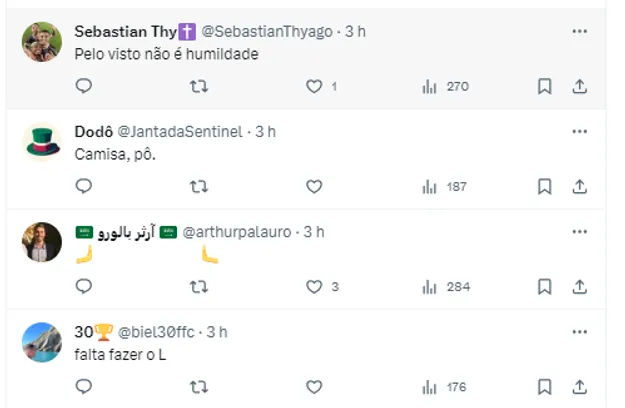
Task: Open Sebastian Thy's profile picture
Action: [x=42, y=42]
